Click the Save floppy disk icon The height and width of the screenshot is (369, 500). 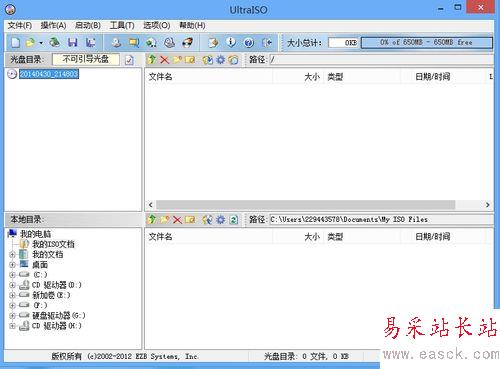[x=72, y=42]
